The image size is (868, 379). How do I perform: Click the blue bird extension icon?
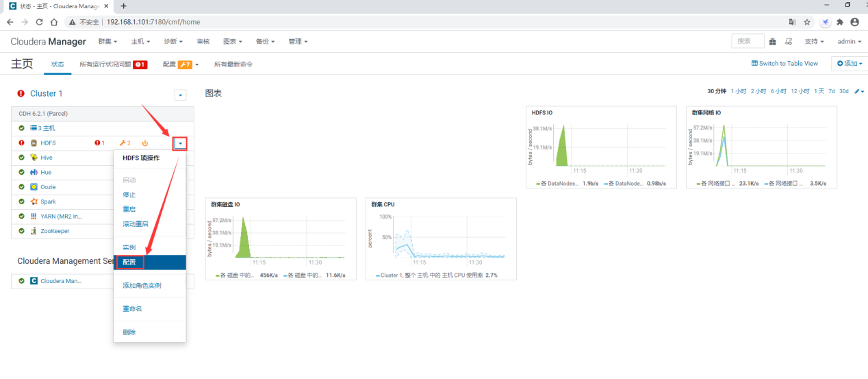826,22
